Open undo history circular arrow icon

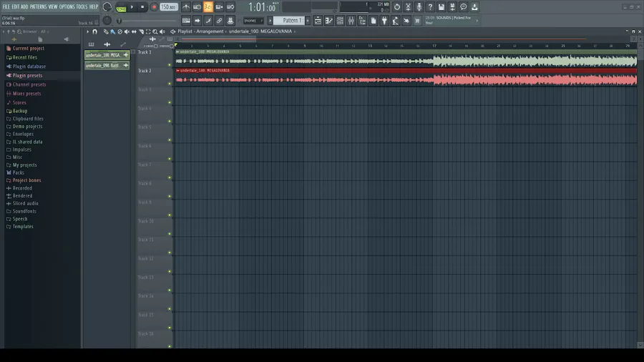396,7
